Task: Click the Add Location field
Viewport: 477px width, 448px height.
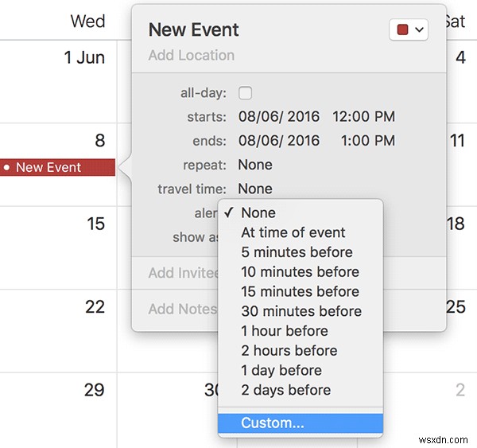Action: tap(192, 56)
